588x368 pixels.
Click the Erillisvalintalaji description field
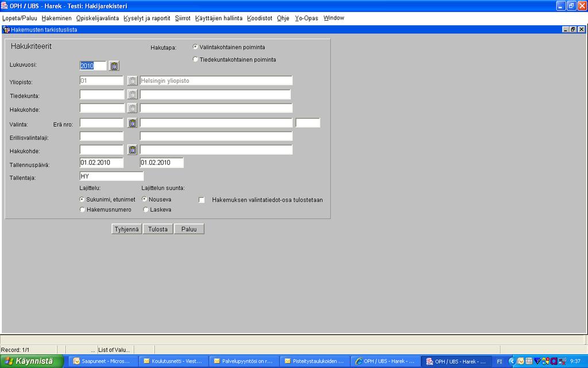(216, 136)
